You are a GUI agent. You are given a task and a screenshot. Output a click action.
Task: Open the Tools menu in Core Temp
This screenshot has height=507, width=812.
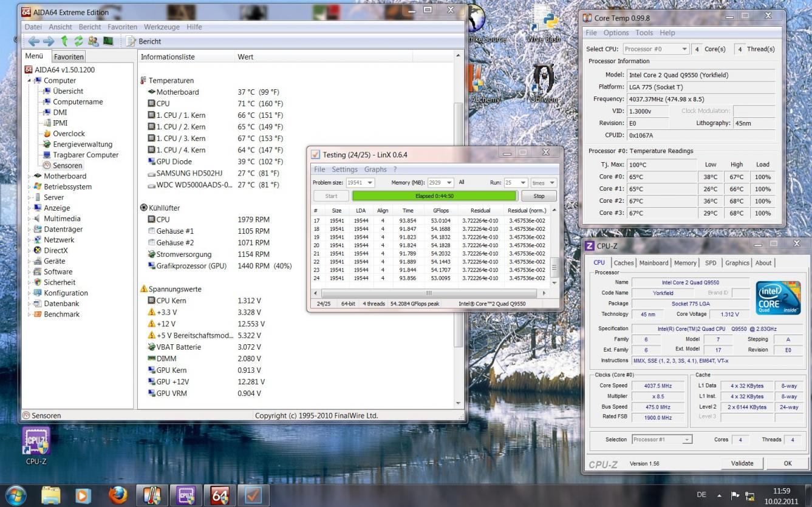coord(644,33)
